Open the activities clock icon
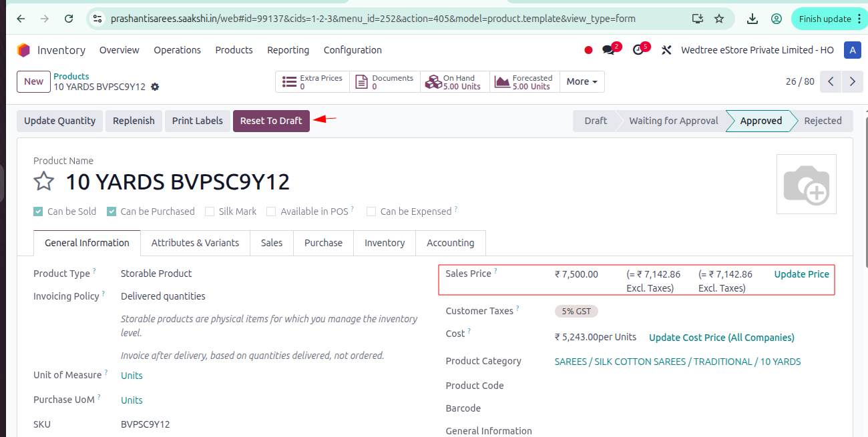Image resolution: width=868 pixels, height=437 pixels. [x=638, y=50]
